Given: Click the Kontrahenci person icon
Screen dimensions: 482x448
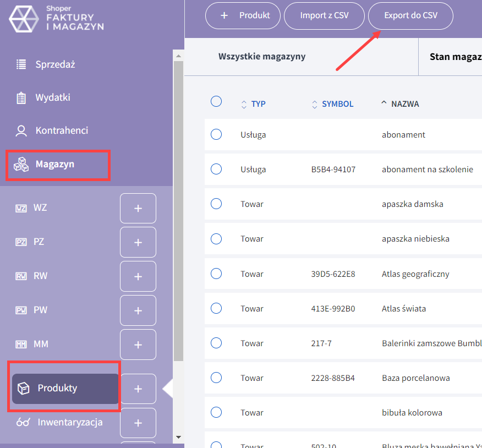Looking at the screenshot, I should (21, 131).
